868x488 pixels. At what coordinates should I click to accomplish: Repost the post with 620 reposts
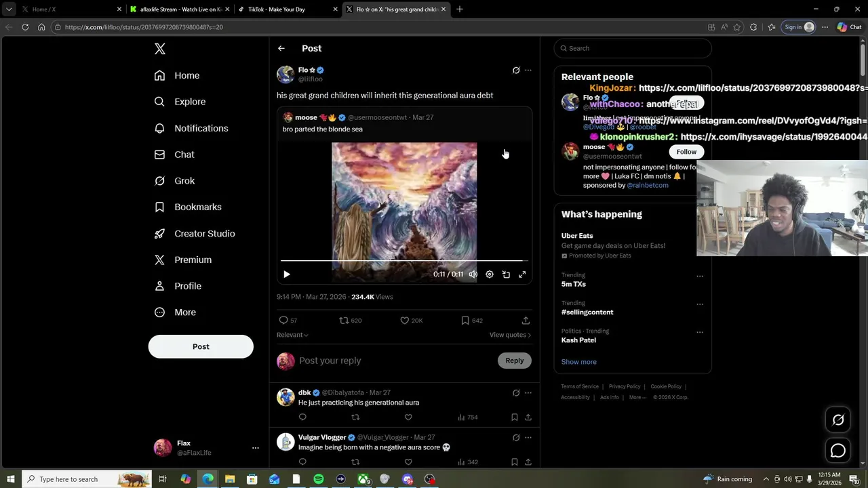tap(350, 321)
